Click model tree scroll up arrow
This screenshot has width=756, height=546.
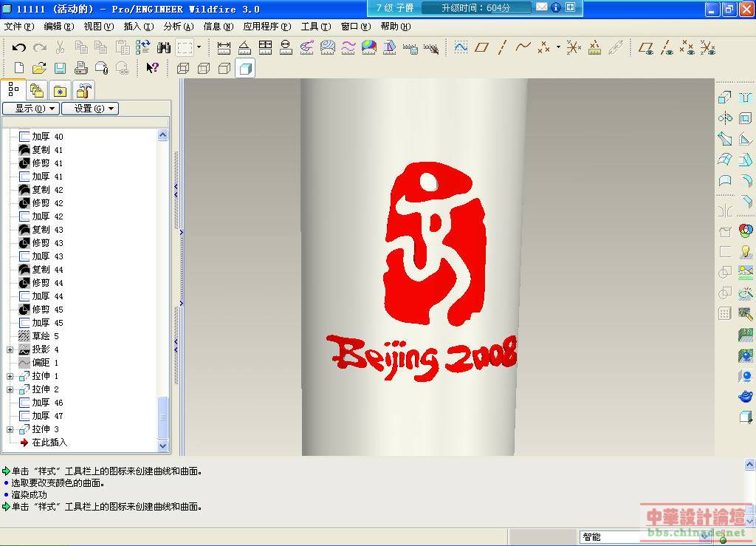(163, 135)
